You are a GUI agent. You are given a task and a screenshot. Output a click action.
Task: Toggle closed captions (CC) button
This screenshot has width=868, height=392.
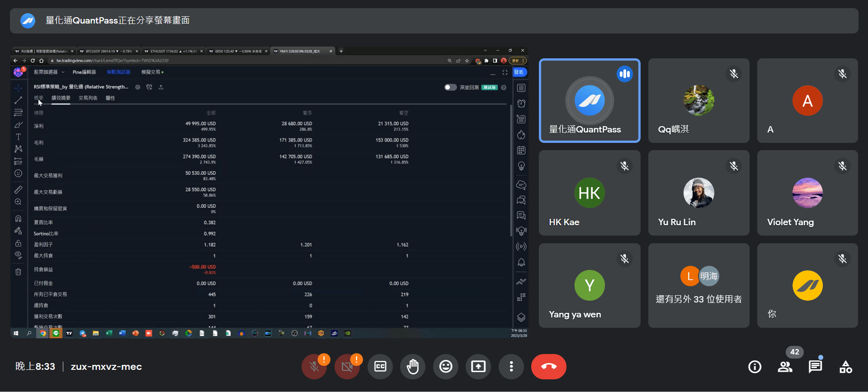coord(380,366)
